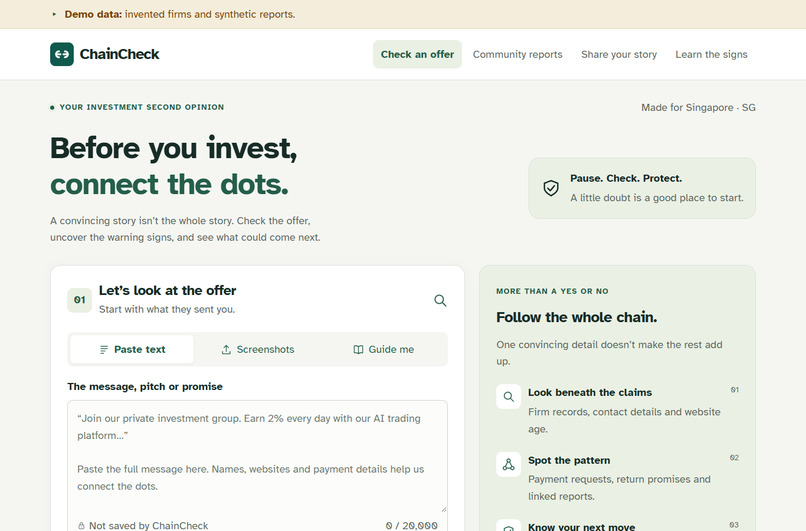
Task: Click the YOUR INVESTMENT SECOND OPINION label
Action: [x=141, y=107]
